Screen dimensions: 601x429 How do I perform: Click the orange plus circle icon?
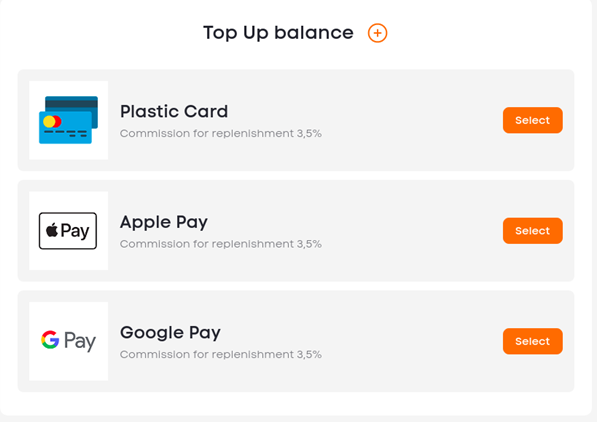tap(377, 33)
